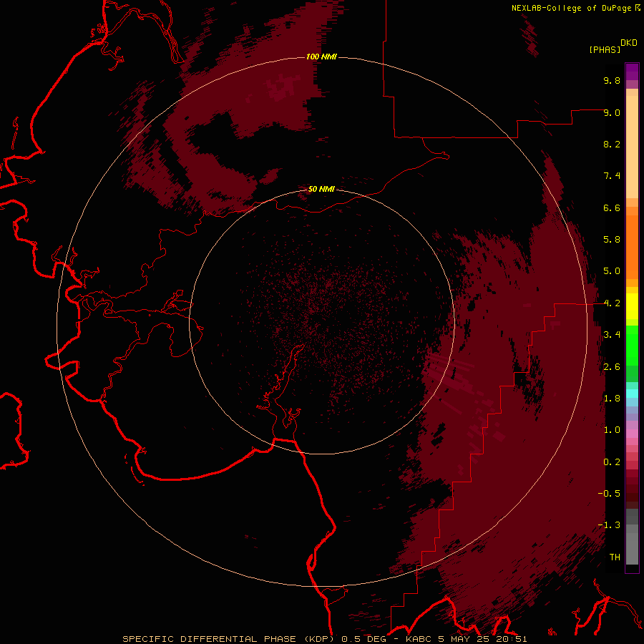
Task: Click the 9.8 value on the scale
Action: point(612,80)
